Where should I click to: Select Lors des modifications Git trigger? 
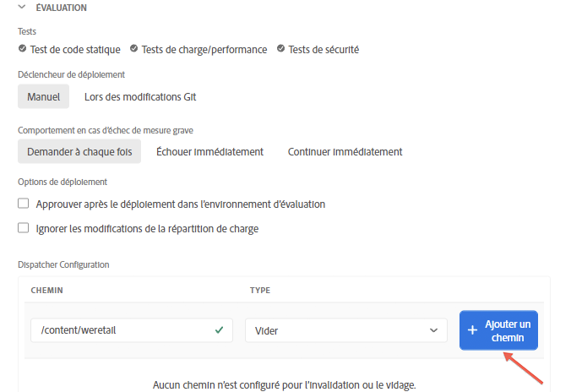140,97
